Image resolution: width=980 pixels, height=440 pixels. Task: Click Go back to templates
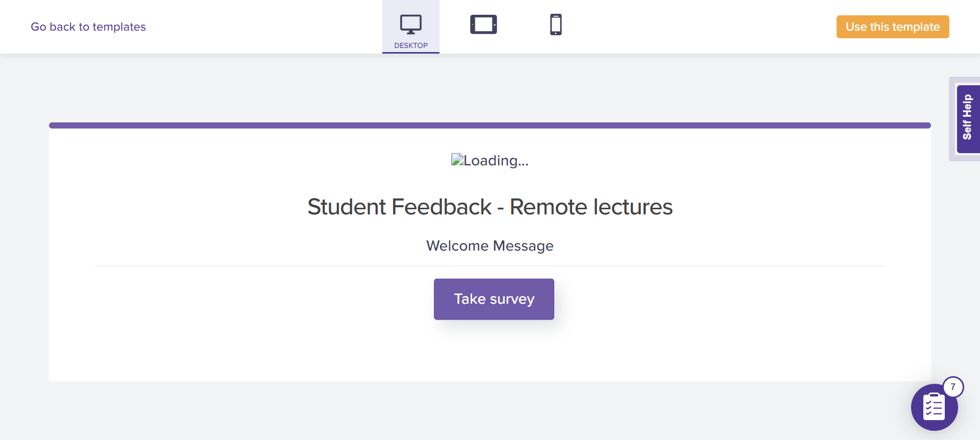coord(88,27)
